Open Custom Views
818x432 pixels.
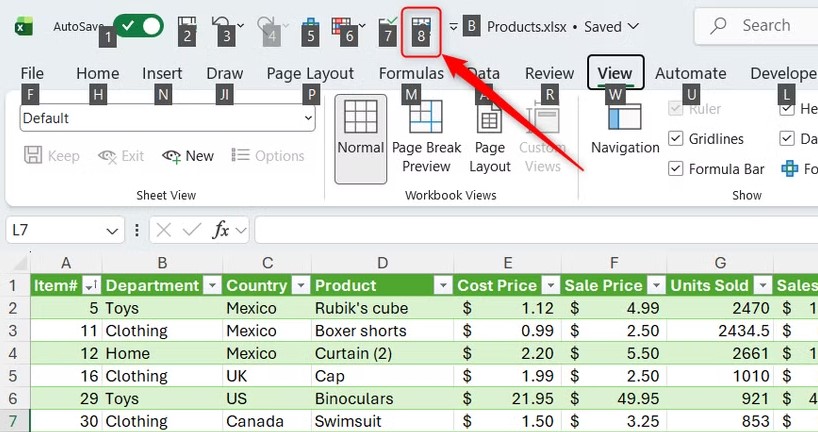coord(543,139)
